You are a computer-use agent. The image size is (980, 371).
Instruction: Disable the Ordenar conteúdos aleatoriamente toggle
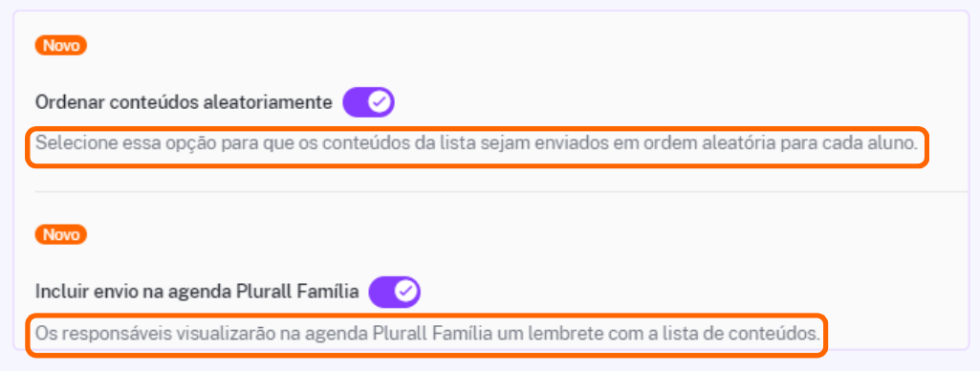click(368, 102)
